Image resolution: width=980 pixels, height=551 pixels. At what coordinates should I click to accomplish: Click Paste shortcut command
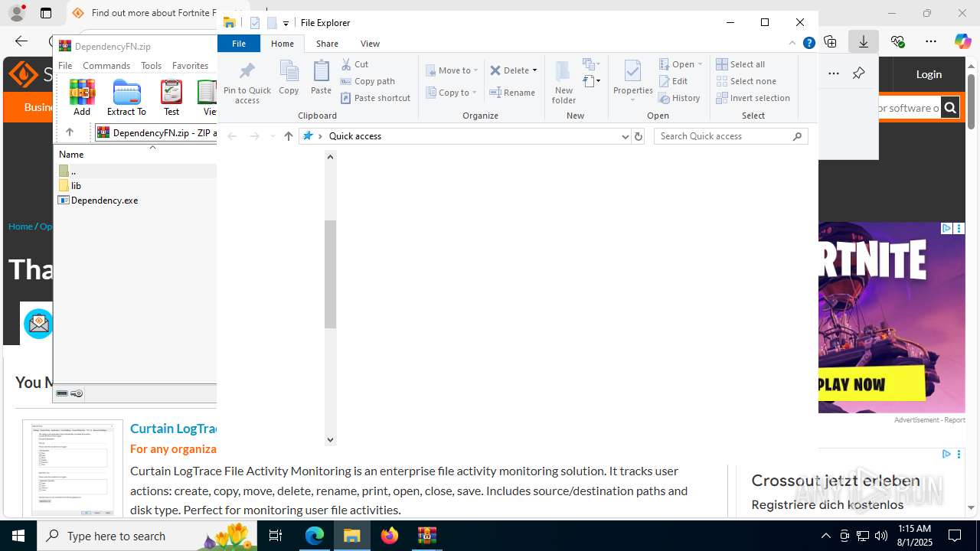pos(375,98)
